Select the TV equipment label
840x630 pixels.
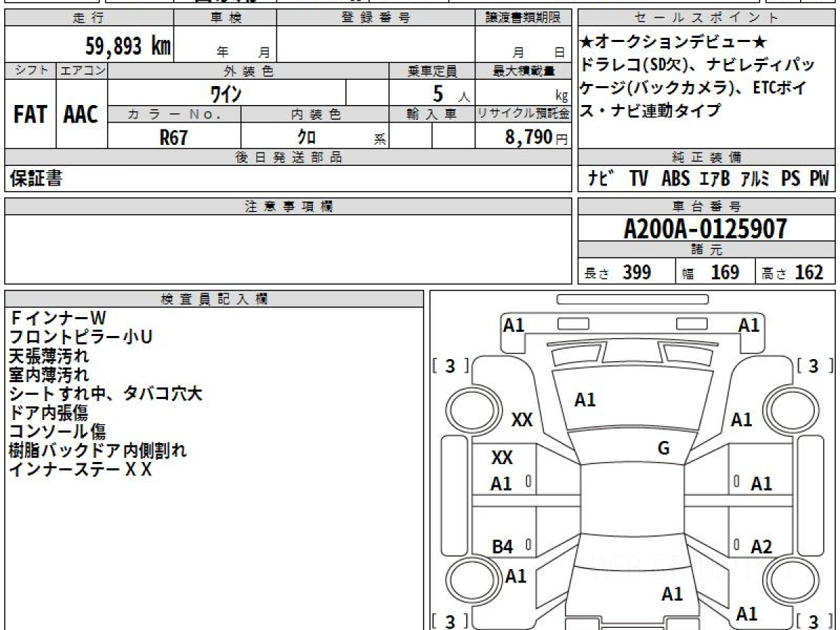tap(638, 178)
